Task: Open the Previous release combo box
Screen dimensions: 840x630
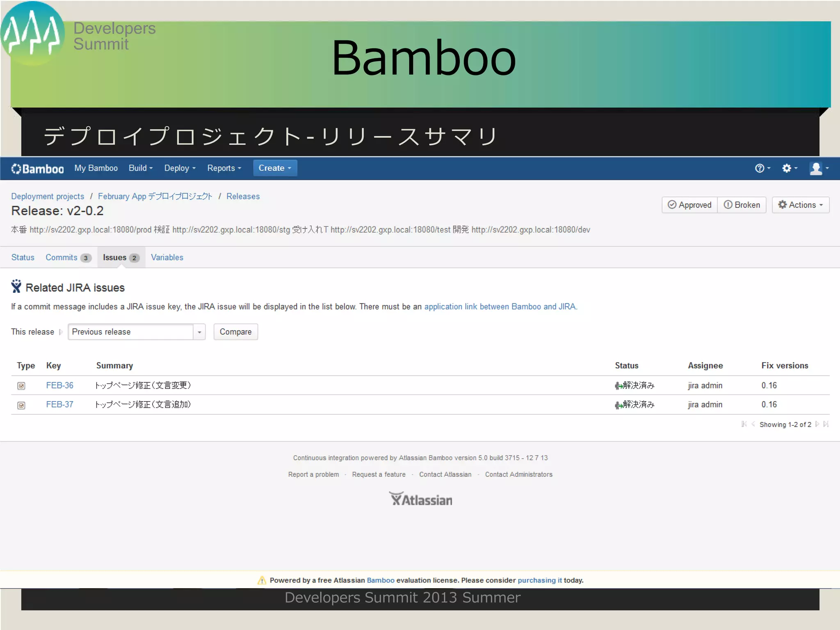Action: pyautogui.click(x=137, y=332)
